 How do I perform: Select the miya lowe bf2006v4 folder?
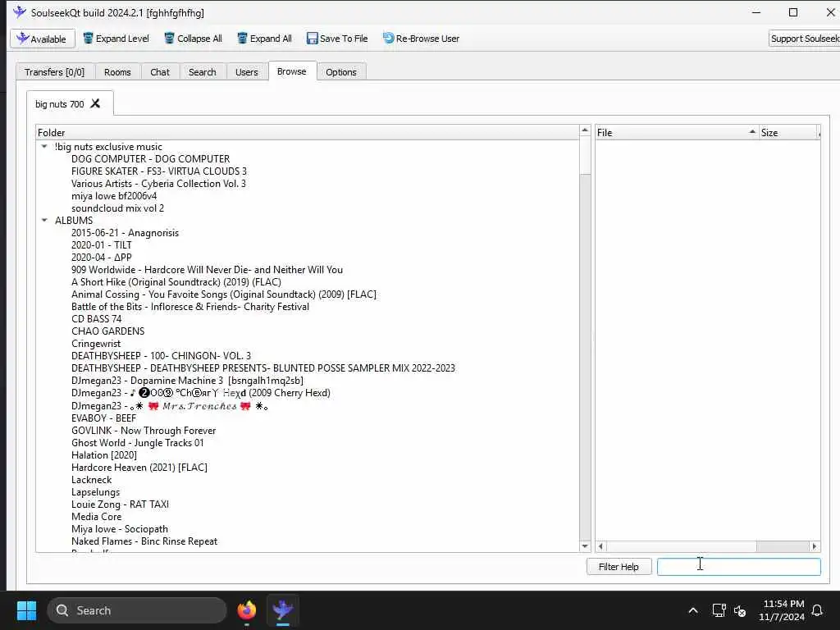coord(114,196)
